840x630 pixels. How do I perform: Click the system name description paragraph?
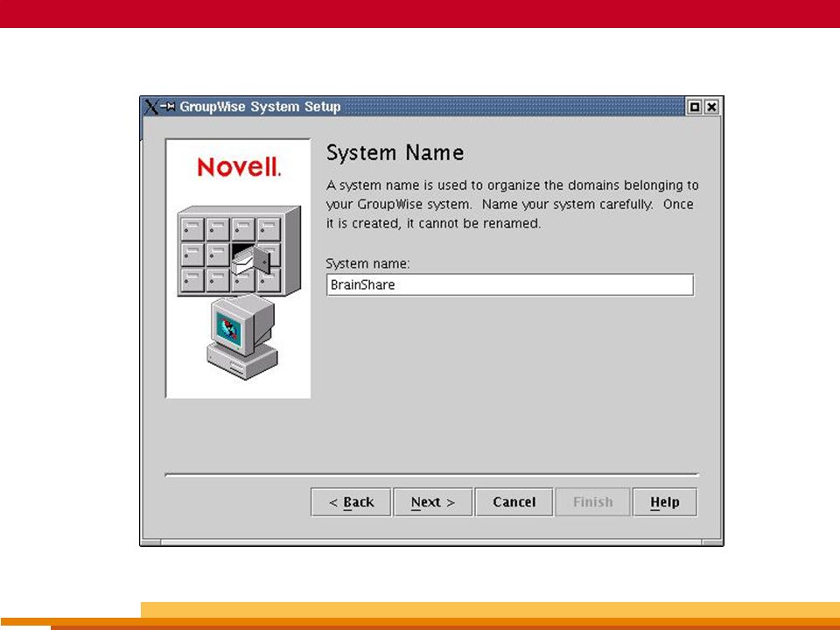(512, 204)
